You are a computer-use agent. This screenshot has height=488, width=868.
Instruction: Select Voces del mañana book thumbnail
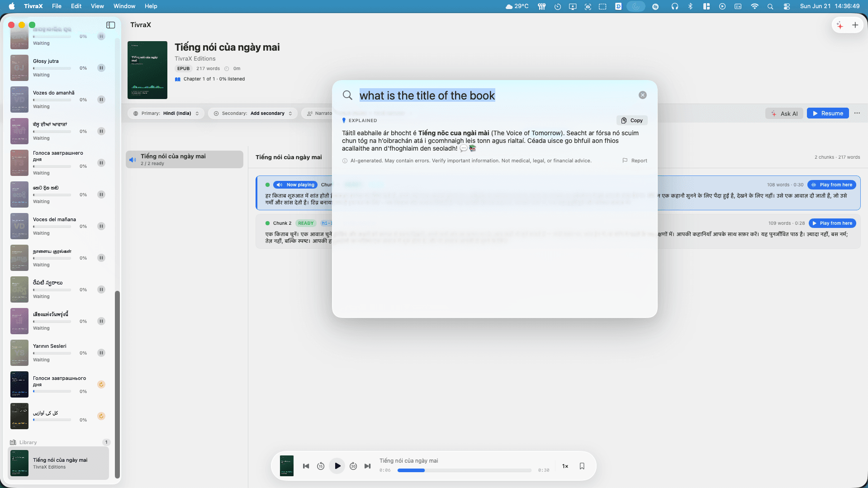[x=19, y=226]
